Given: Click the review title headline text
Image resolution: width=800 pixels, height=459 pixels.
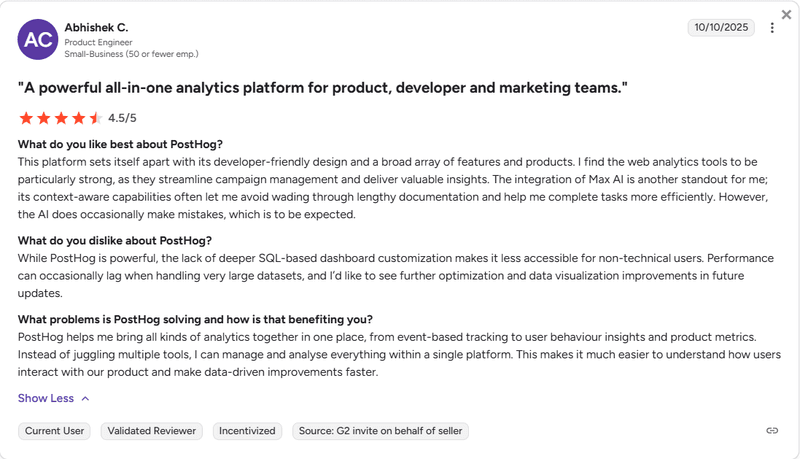Looking at the screenshot, I should click(322, 89).
